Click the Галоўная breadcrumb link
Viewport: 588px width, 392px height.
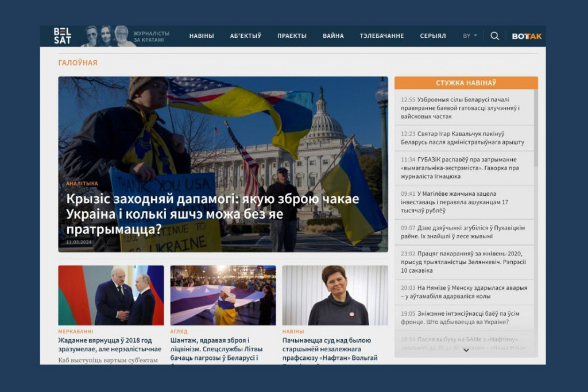pyautogui.click(x=78, y=63)
